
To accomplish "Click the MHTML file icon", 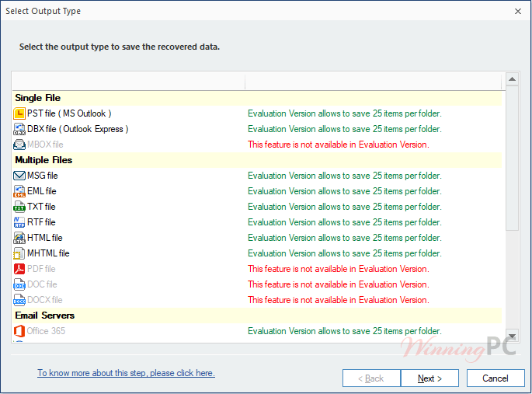I will coord(19,253).
